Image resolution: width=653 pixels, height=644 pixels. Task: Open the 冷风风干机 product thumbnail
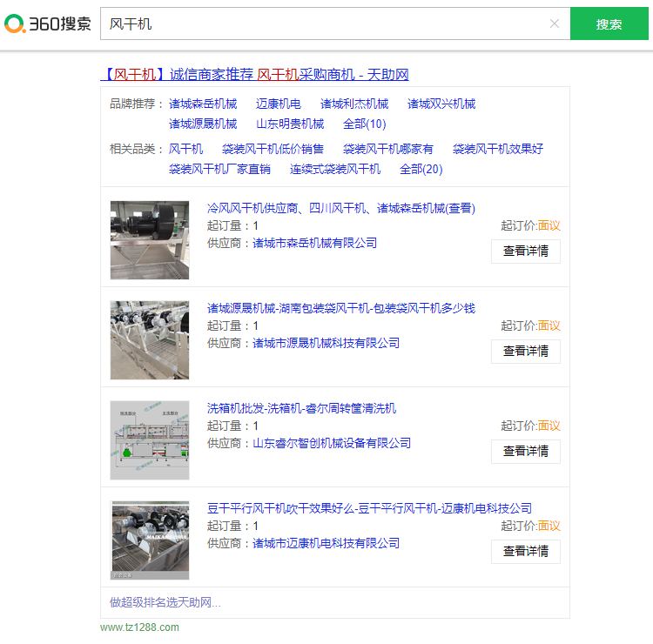[150, 240]
